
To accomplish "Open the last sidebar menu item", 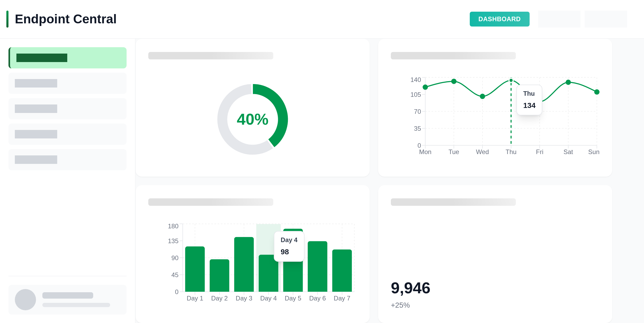I will 68,160.
